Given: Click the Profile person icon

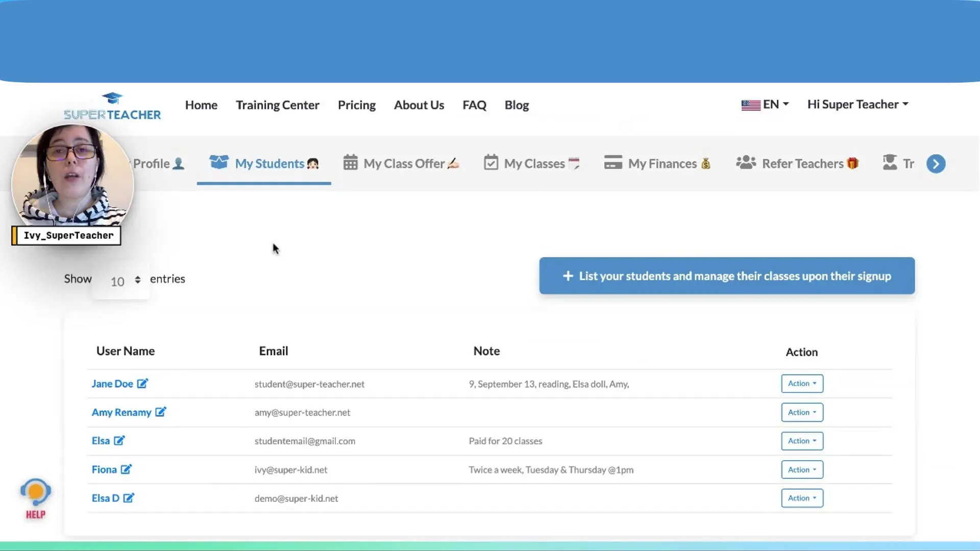Looking at the screenshot, I should (179, 163).
